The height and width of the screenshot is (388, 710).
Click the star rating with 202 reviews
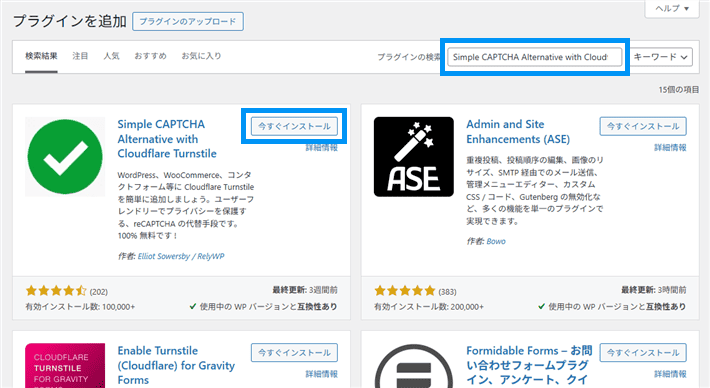pos(56,291)
